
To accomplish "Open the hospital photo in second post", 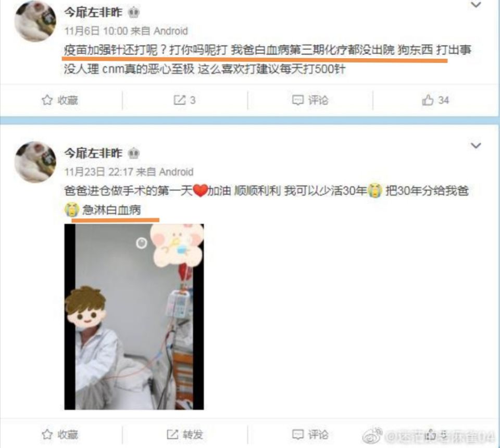I will point(134,317).
